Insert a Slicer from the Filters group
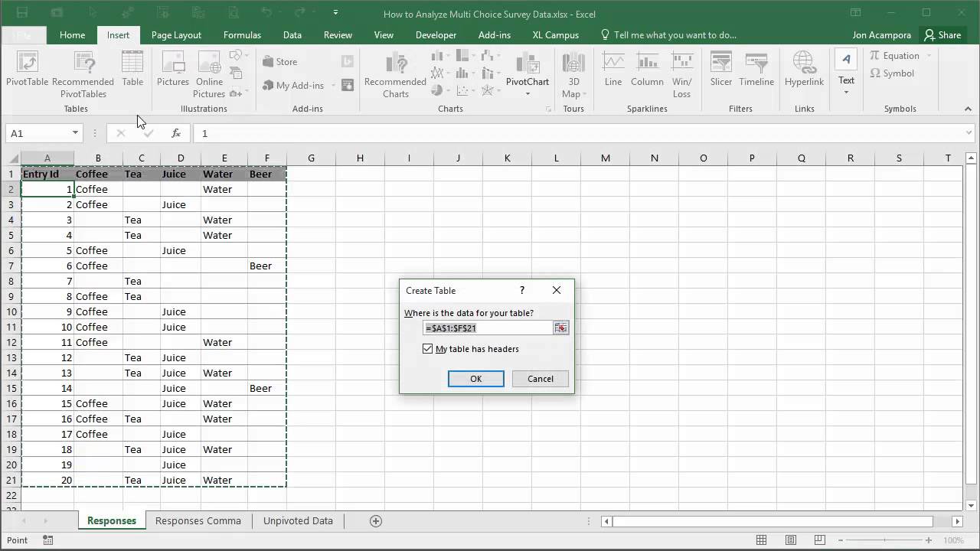Screen dimensions: 980x551 click(x=720, y=69)
